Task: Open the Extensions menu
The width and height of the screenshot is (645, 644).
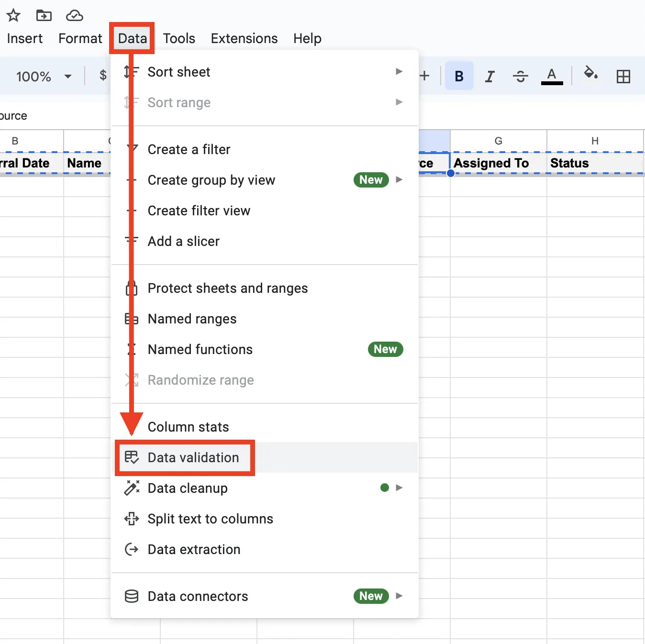Action: (244, 38)
